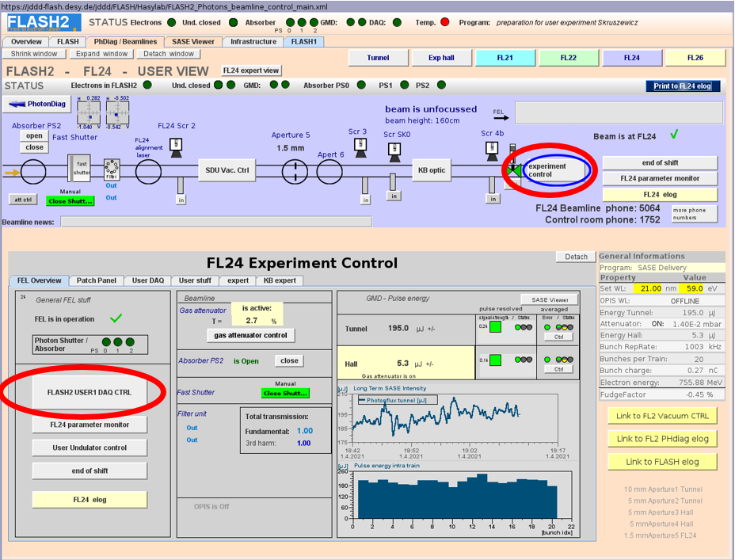Click the Set WL nm input field
Image resolution: width=735 pixels, height=560 pixels.
coord(651,288)
